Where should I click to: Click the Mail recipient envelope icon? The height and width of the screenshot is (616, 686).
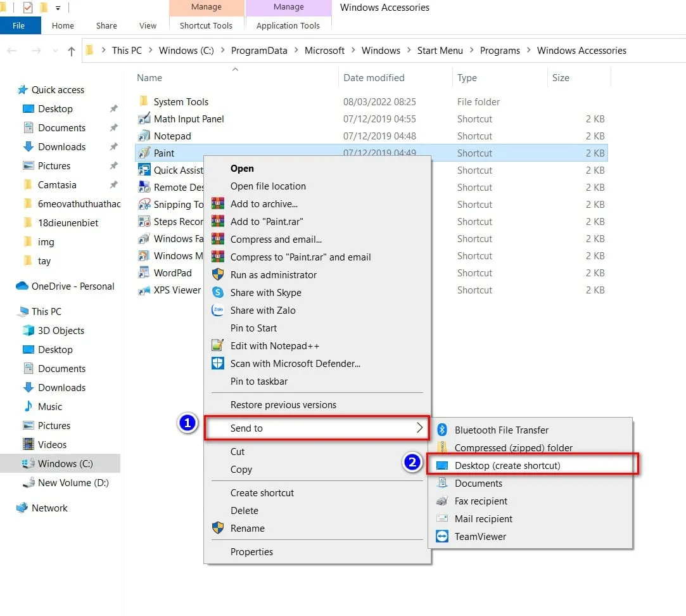(x=443, y=518)
